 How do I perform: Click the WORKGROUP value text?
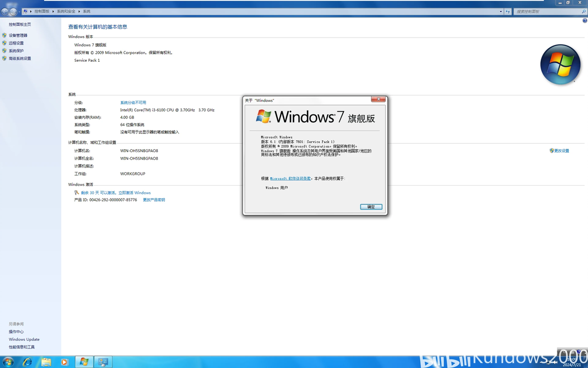point(133,174)
